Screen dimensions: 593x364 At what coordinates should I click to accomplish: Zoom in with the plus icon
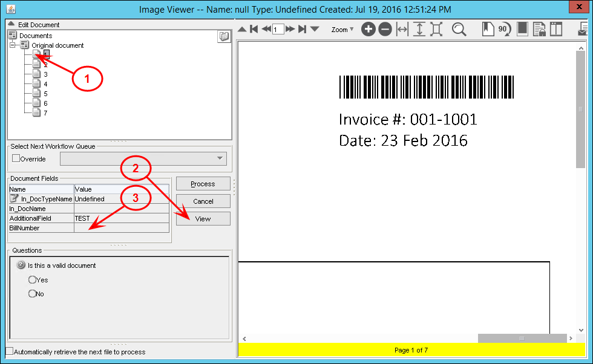click(368, 29)
